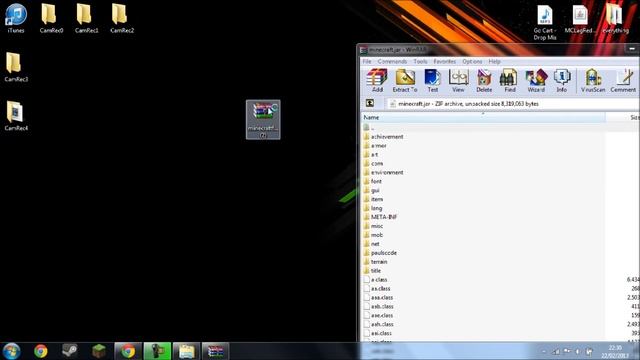This screenshot has width=640, height=360.
Task: Select the parent directory '..' row
Action: [369, 128]
